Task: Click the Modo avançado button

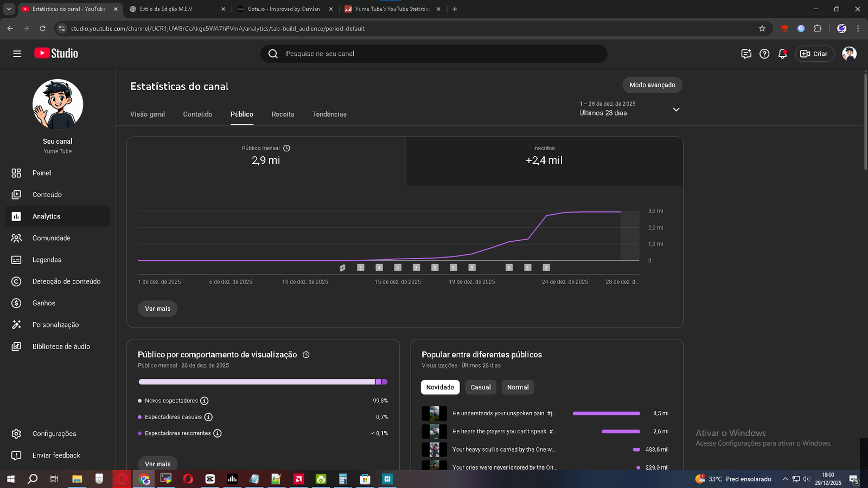Action: 652,85
